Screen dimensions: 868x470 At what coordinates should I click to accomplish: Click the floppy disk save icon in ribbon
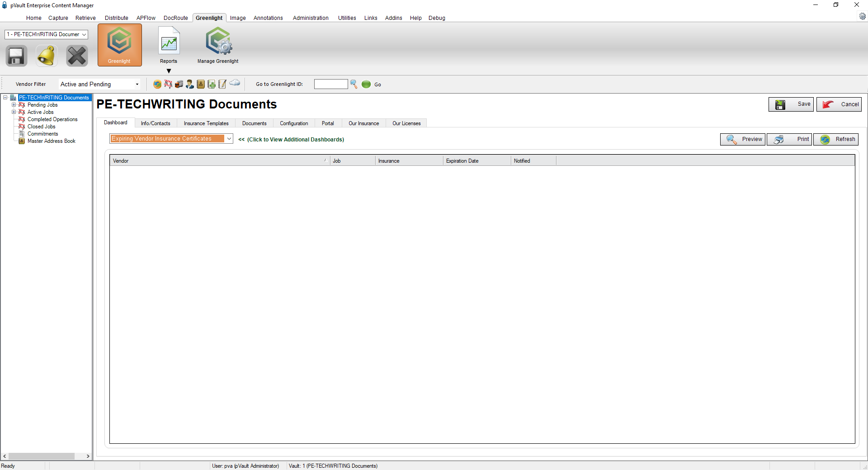(x=16, y=56)
